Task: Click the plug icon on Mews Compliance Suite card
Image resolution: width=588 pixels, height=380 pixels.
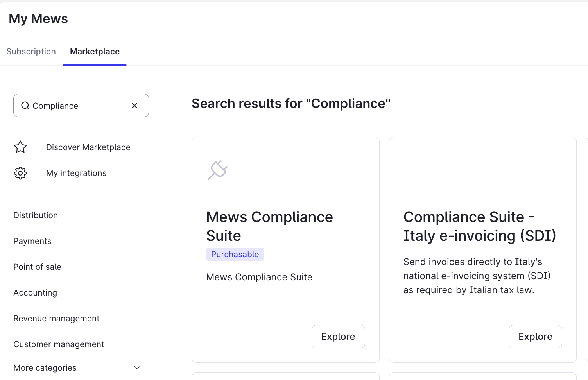Action: (x=218, y=170)
